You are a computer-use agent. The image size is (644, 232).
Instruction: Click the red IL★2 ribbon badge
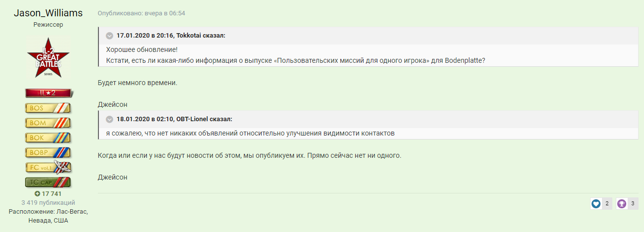[x=48, y=93]
